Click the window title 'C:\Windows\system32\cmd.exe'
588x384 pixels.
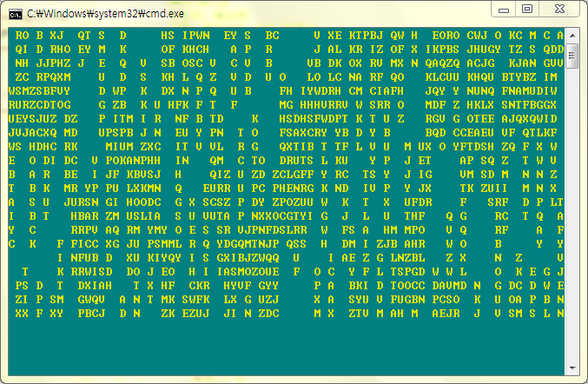[x=105, y=14]
